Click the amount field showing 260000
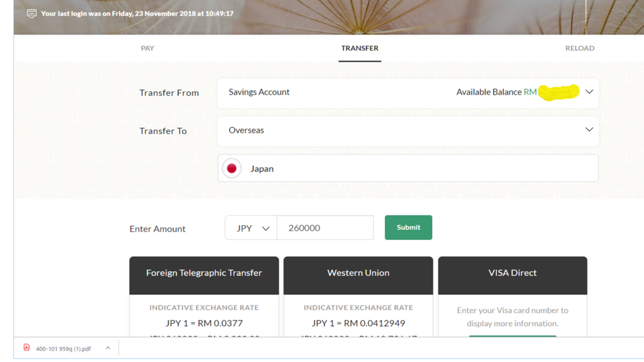 (325, 228)
